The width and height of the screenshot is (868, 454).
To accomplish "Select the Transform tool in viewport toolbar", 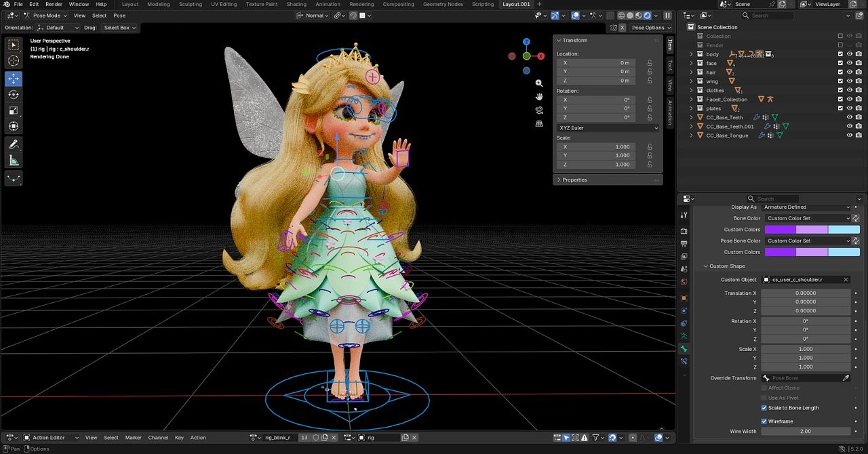I will tap(14, 127).
